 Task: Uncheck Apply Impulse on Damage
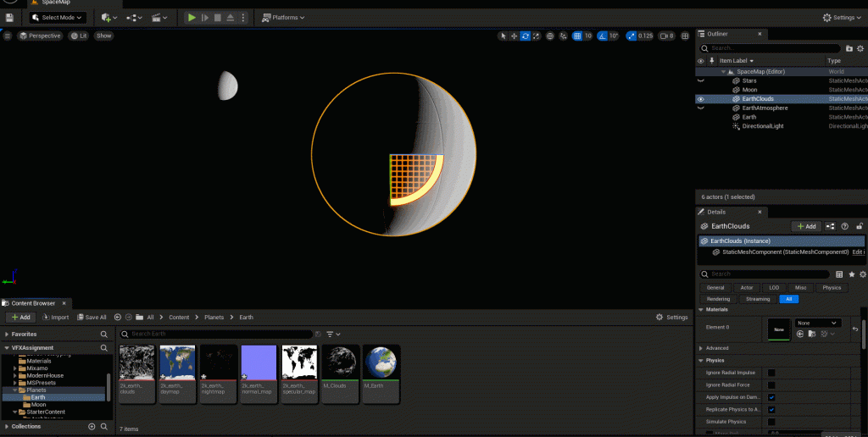coord(771,397)
